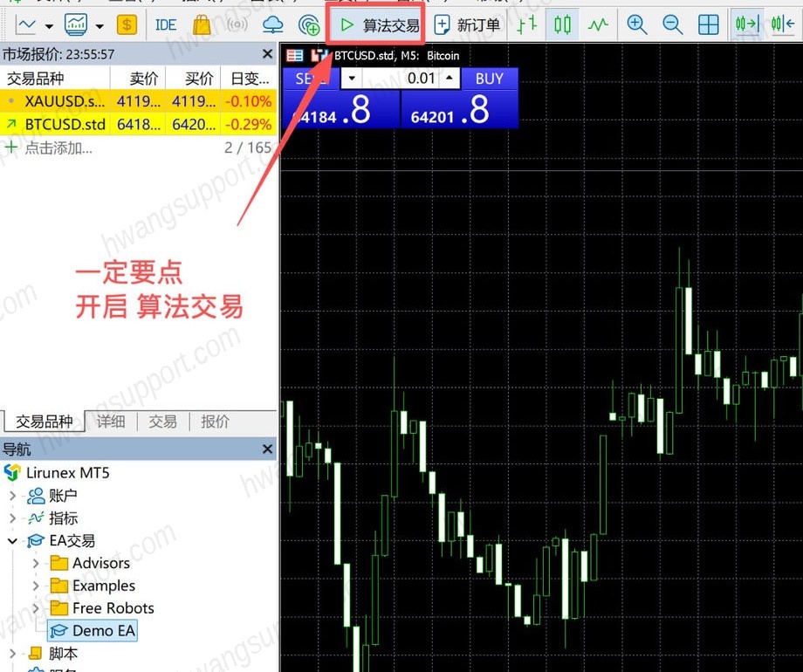The image size is (803, 672).
Task: Select the XAUUSD.s symbol row
Action: pos(138,101)
